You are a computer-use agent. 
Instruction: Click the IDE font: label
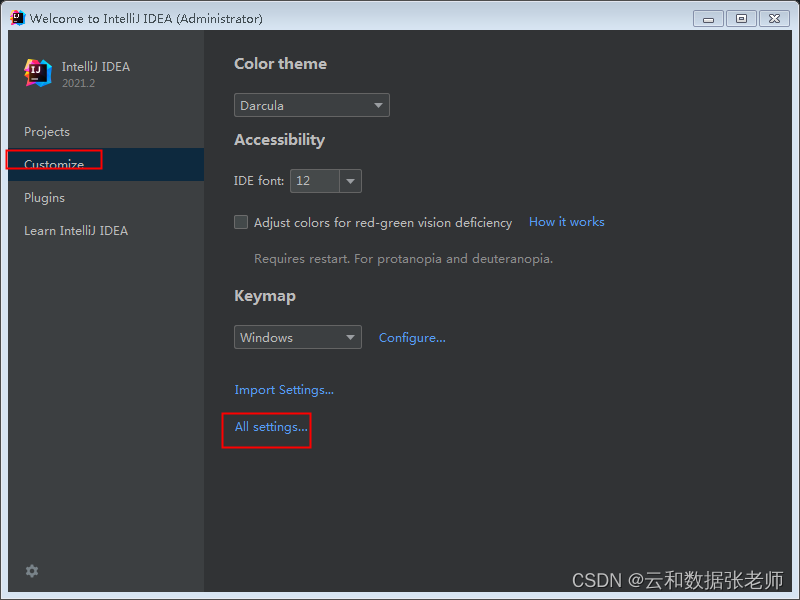259,181
